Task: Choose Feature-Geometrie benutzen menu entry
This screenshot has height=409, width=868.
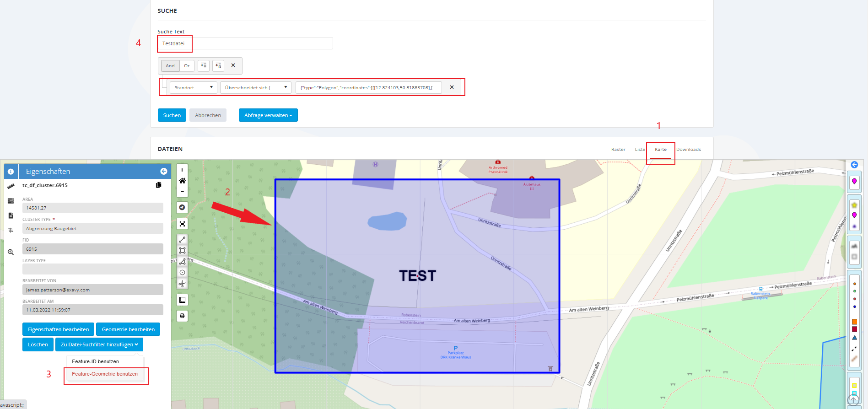Action: [105, 374]
